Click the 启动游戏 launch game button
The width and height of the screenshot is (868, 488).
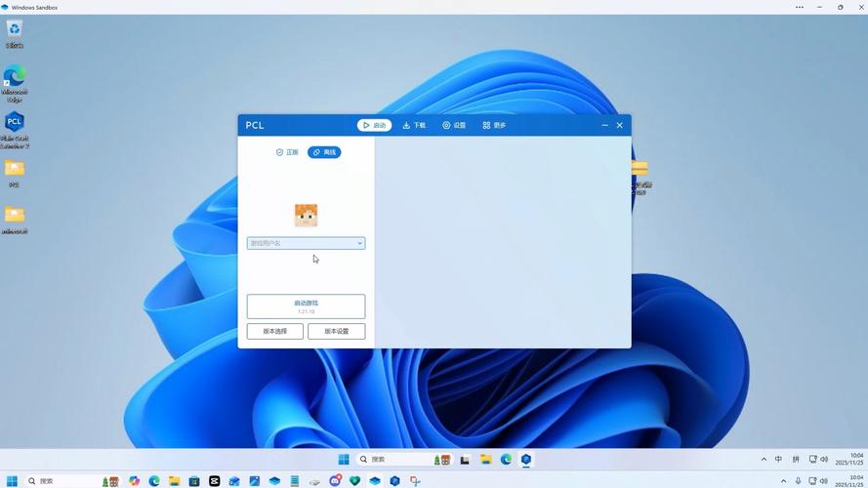[x=307, y=306]
